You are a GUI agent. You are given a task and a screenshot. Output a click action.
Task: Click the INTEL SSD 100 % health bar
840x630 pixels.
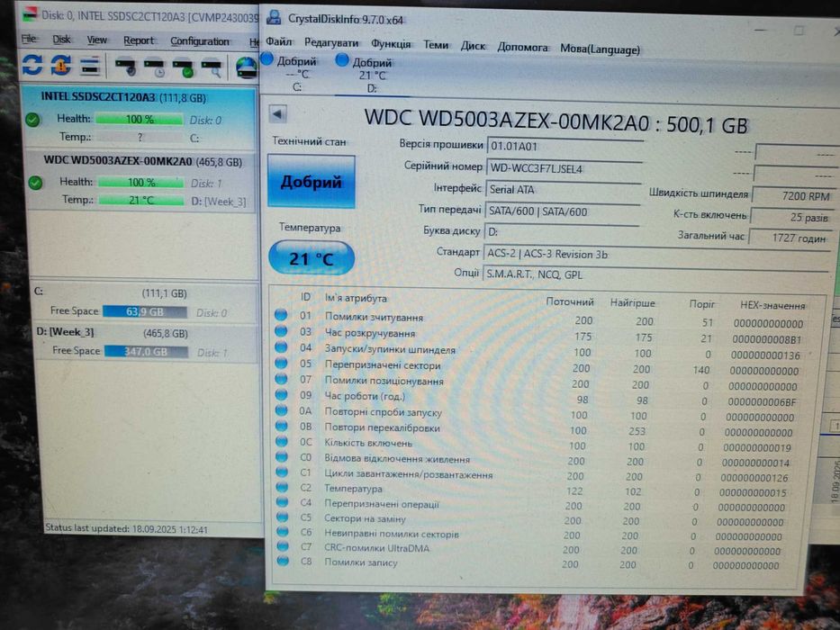coord(140,119)
